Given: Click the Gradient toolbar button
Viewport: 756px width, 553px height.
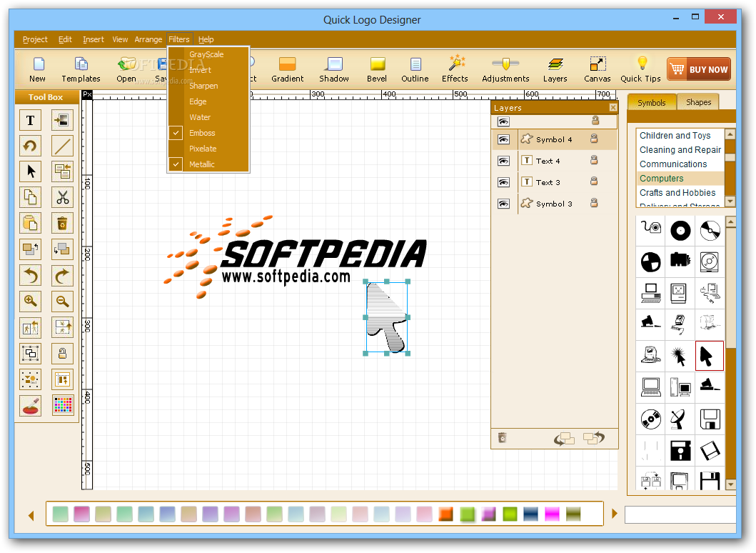Looking at the screenshot, I should pyautogui.click(x=288, y=69).
